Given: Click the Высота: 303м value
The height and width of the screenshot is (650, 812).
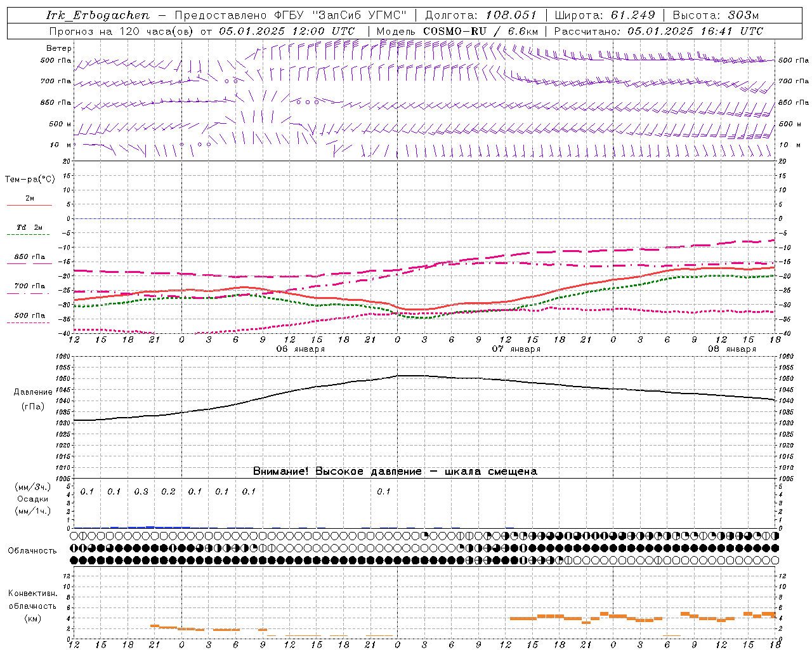Looking at the screenshot, I should [x=716, y=15].
